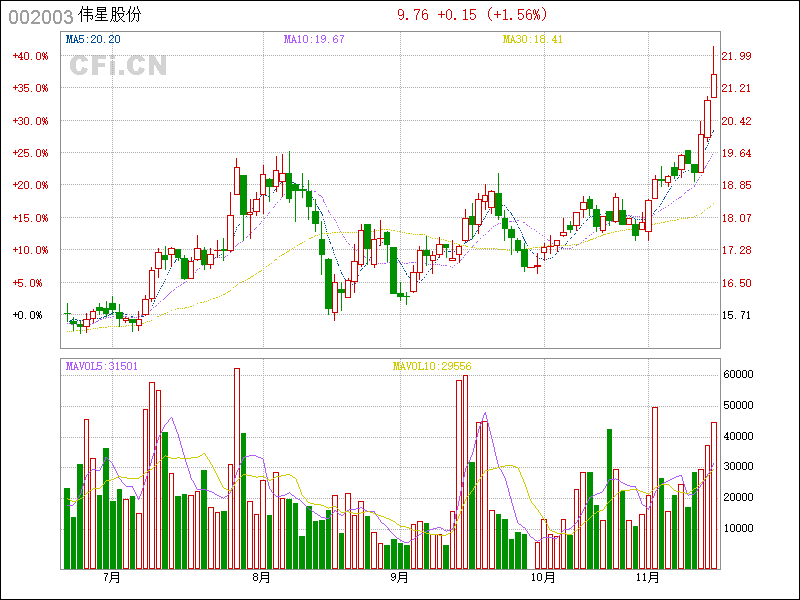Screen dimensions: 800x600
Task: Click the current price 9.76
Action: pos(413,15)
